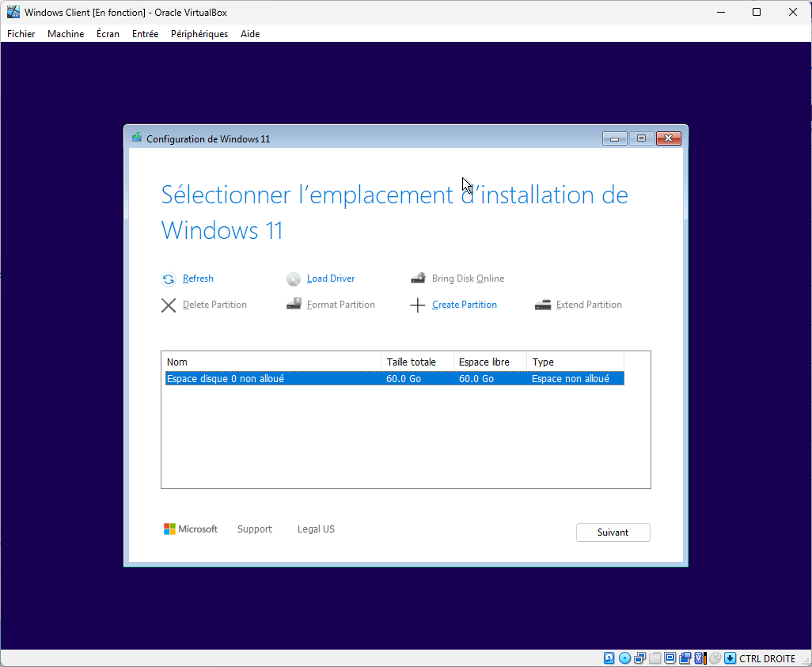Click the Format Partition link
Screen dimensions: 812x667
(341, 305)
